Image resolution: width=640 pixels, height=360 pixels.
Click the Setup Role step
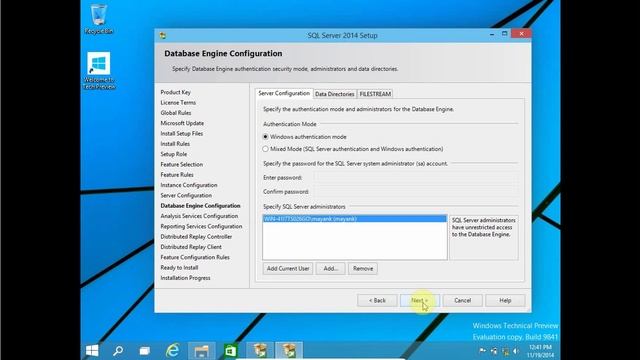(174, 154)
